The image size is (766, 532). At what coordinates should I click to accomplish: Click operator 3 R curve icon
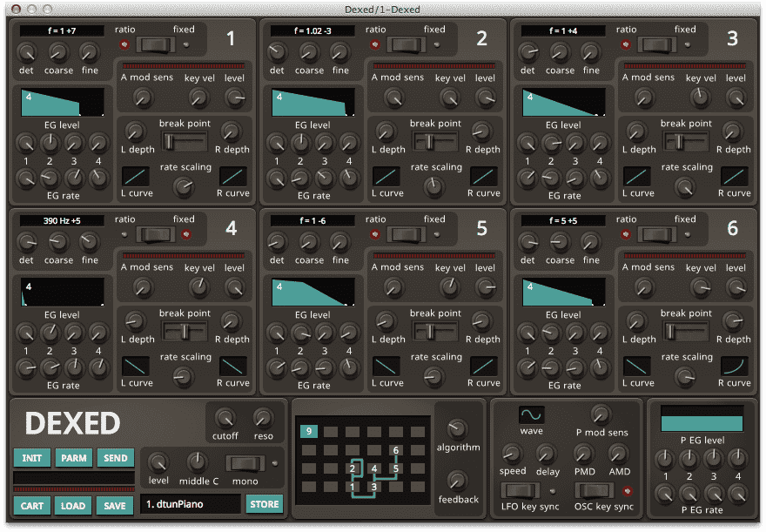(x=735, y=177)
